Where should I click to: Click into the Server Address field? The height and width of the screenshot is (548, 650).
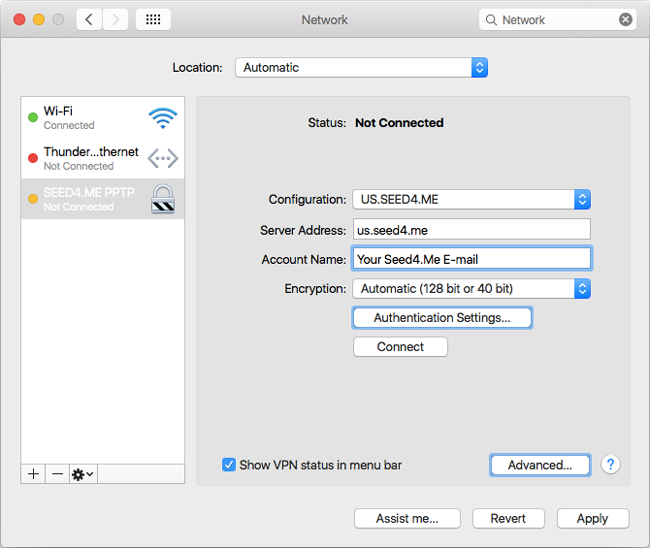tap(471, 229)
